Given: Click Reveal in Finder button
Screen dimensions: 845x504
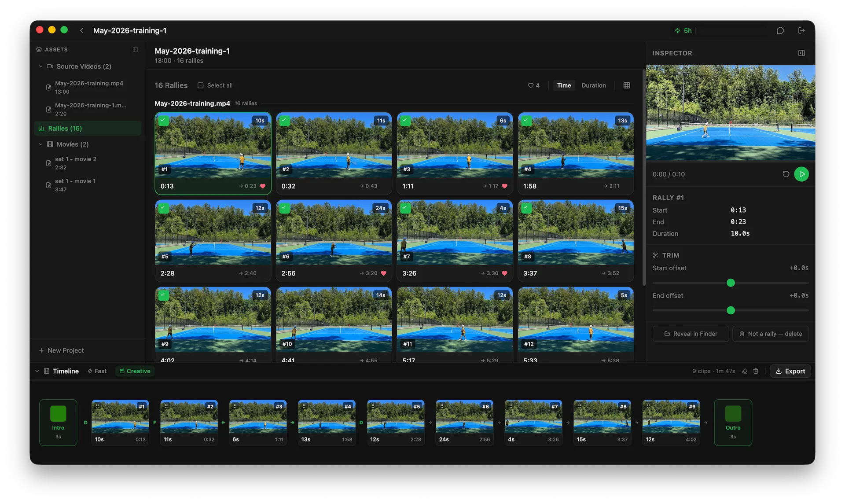Looking at the screenshot, I should 691,334.
